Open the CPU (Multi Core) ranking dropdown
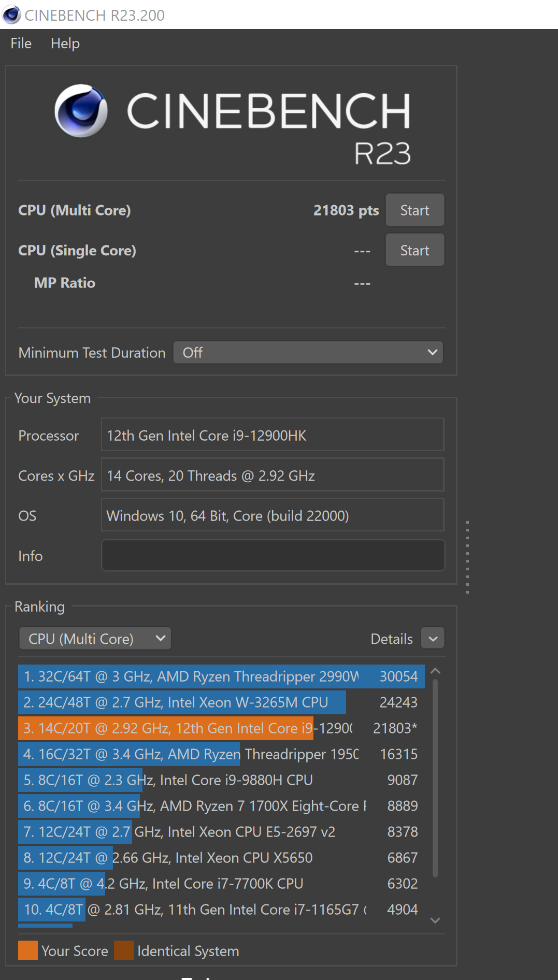Image resolution: width=558 pixels, height=980 pixels. 95,639
